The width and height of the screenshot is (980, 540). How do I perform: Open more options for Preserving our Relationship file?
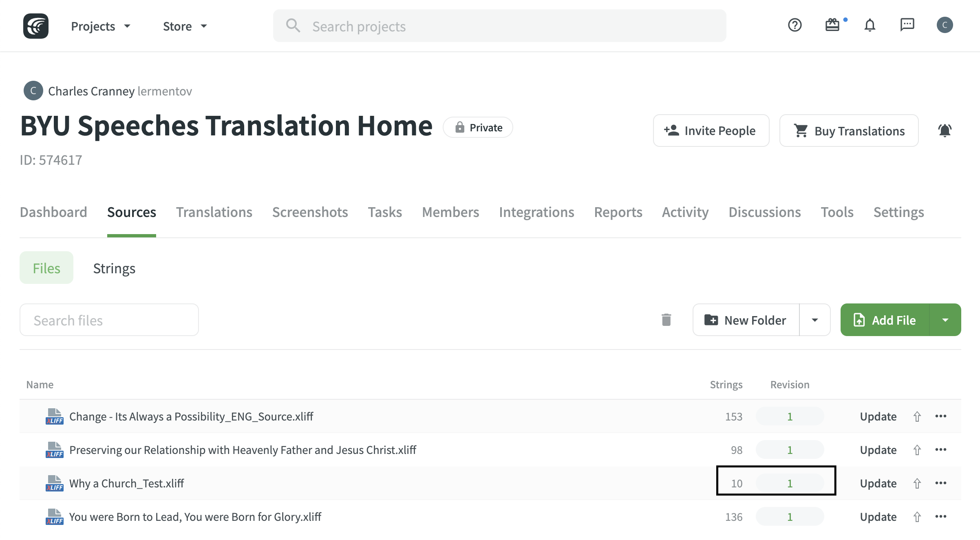[940, 449]
